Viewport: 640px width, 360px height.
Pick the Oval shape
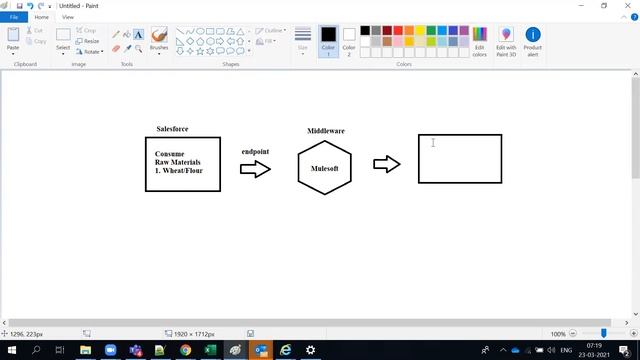tap(200, 31)
